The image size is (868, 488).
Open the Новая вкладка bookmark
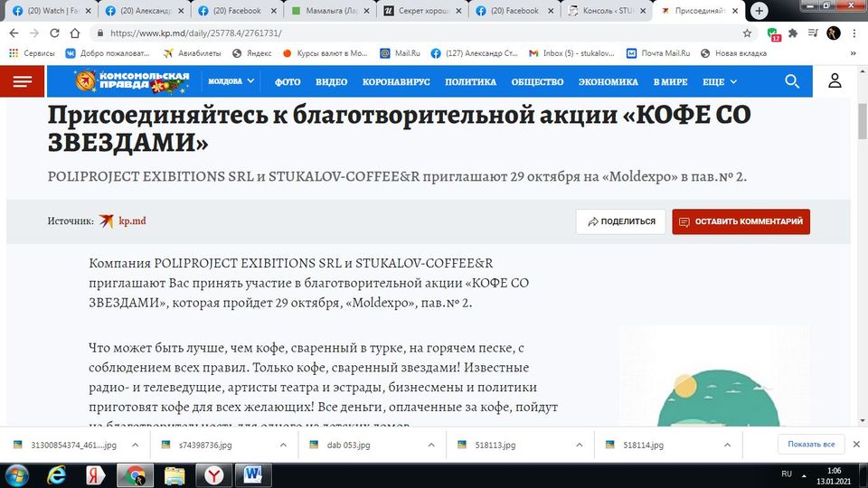(733, 53)
